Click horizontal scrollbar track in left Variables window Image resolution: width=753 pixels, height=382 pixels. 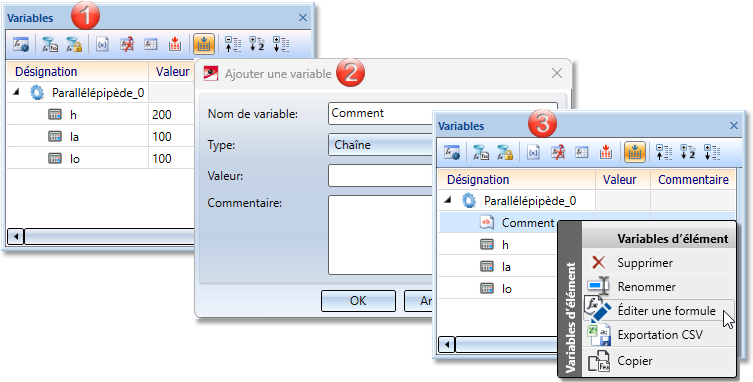pos(109,236)
